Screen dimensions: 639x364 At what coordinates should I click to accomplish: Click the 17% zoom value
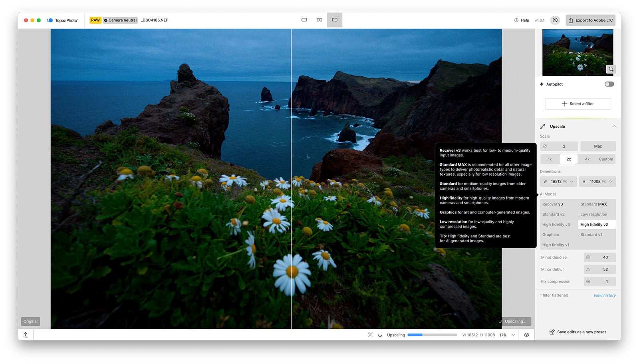coord(503,335)
